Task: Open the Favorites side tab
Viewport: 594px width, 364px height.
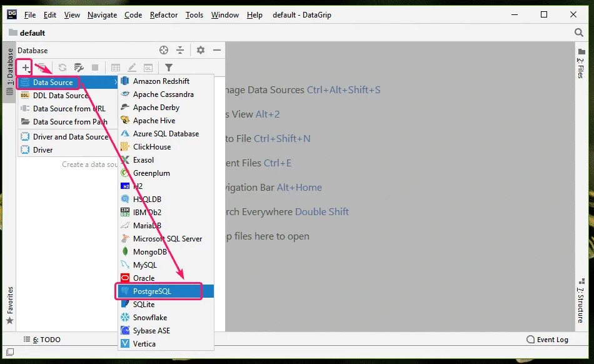Action: point(10,305)
